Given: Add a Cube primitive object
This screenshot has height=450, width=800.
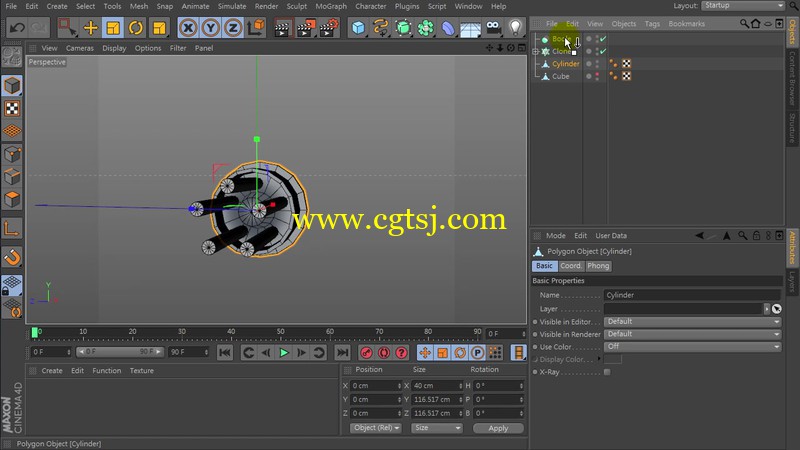Looking at the screenshot, I should pyautogui.click(x=359, y=27).
